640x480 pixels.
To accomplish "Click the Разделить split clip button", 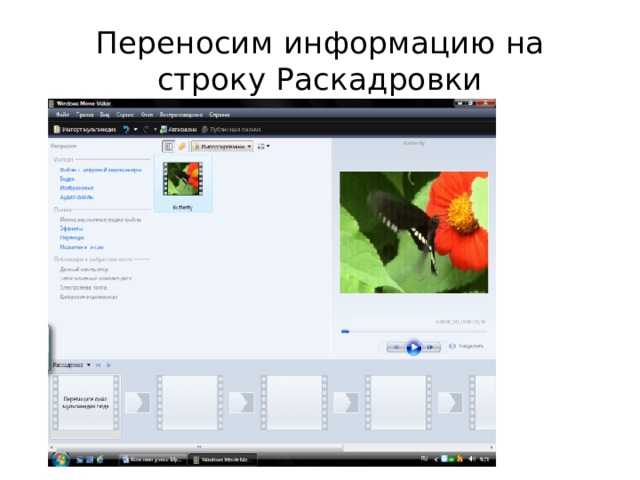I will coord(466,346).
